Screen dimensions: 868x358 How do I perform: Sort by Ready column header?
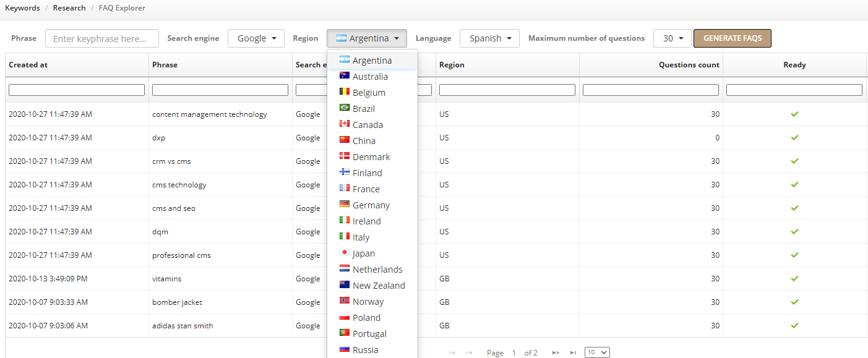[795, 65]
